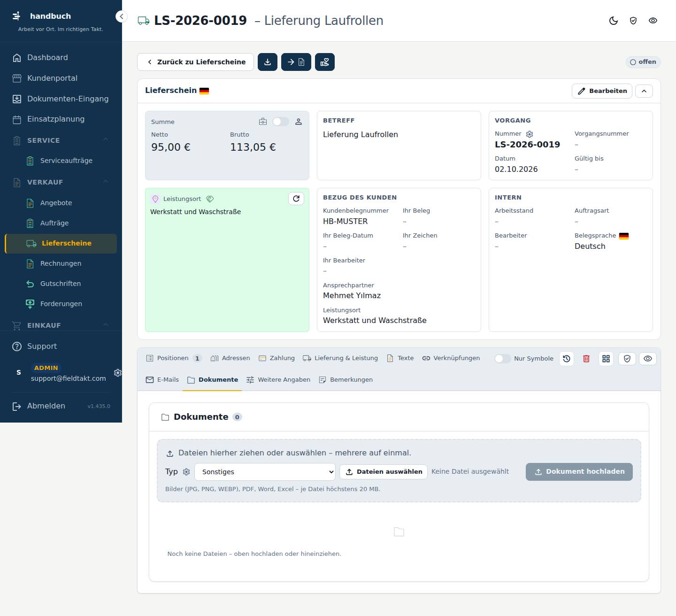Toggle the switch in Summe card

click(x=281, y=122)
